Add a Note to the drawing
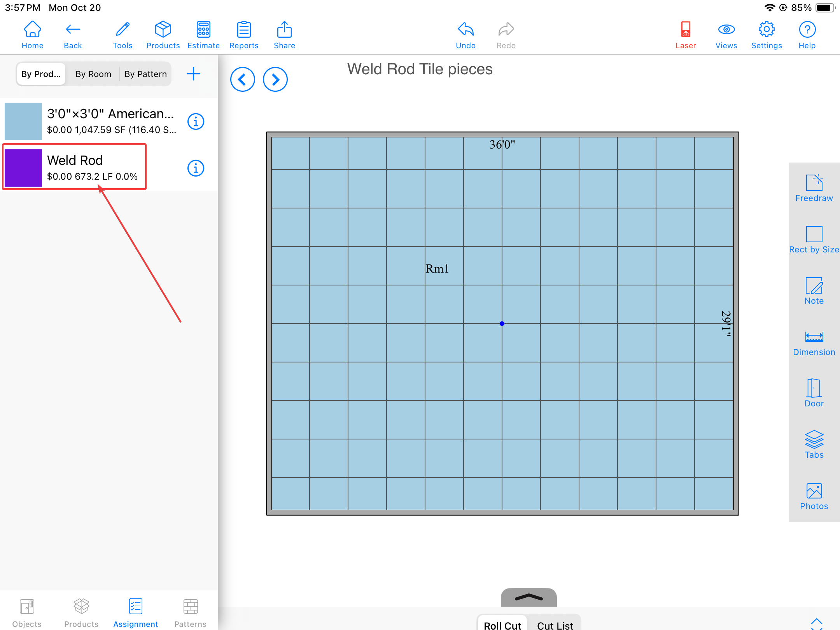The height and width of the screenshot is (630, 840). (814, 290)
